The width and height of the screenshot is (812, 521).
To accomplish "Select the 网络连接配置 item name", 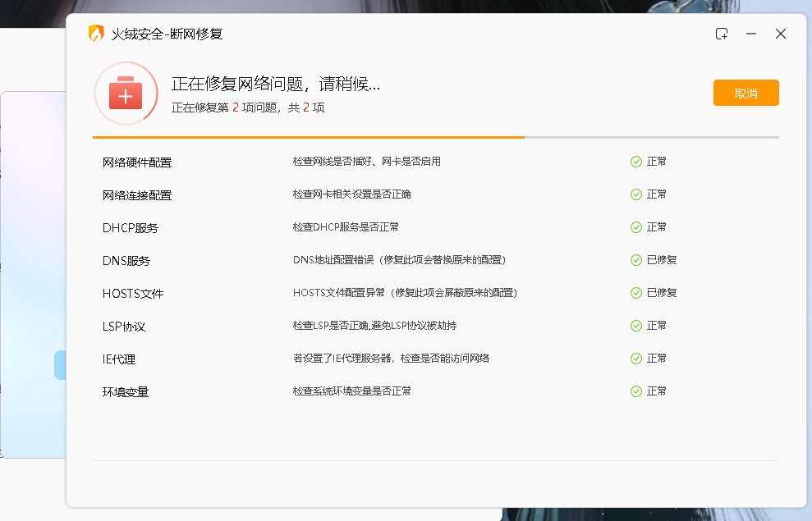I will coord(137,195).
